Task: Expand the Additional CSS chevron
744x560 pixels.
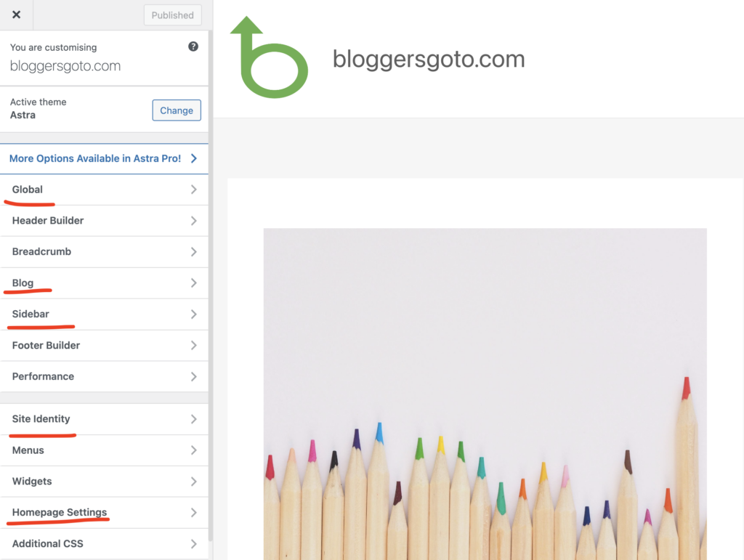Action: point(193,544)
